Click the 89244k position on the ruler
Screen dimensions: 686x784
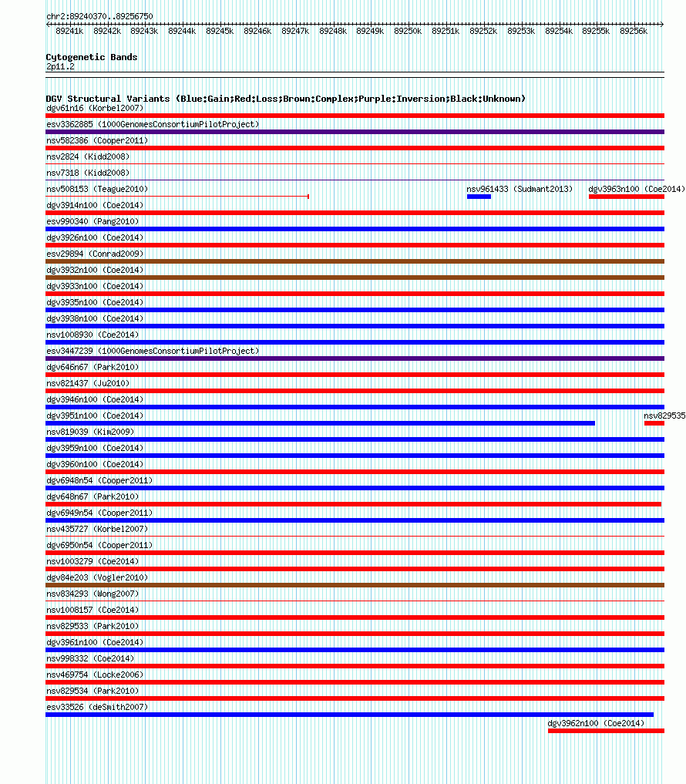(x=182, y=31)
